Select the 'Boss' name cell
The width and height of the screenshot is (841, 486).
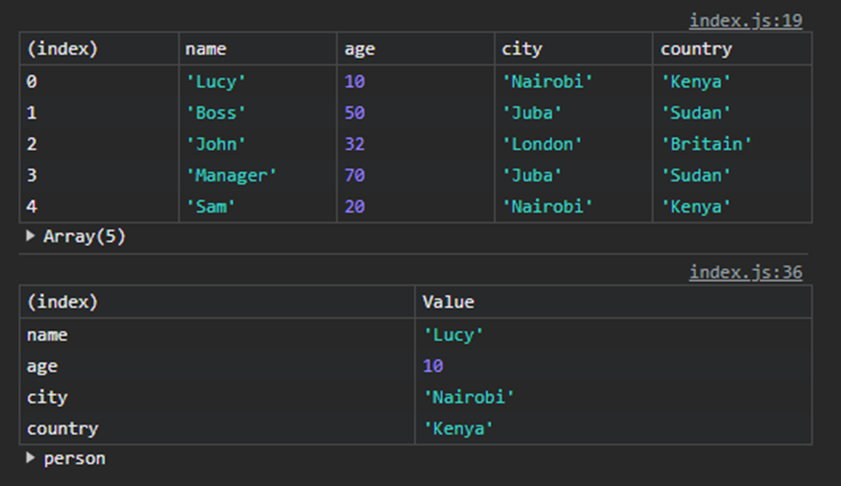(216, 113)
